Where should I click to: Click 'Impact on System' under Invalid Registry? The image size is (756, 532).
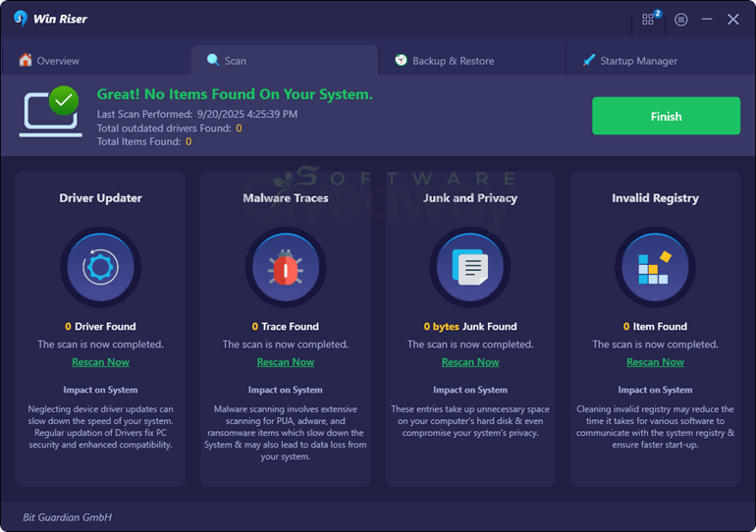(655, 390)
